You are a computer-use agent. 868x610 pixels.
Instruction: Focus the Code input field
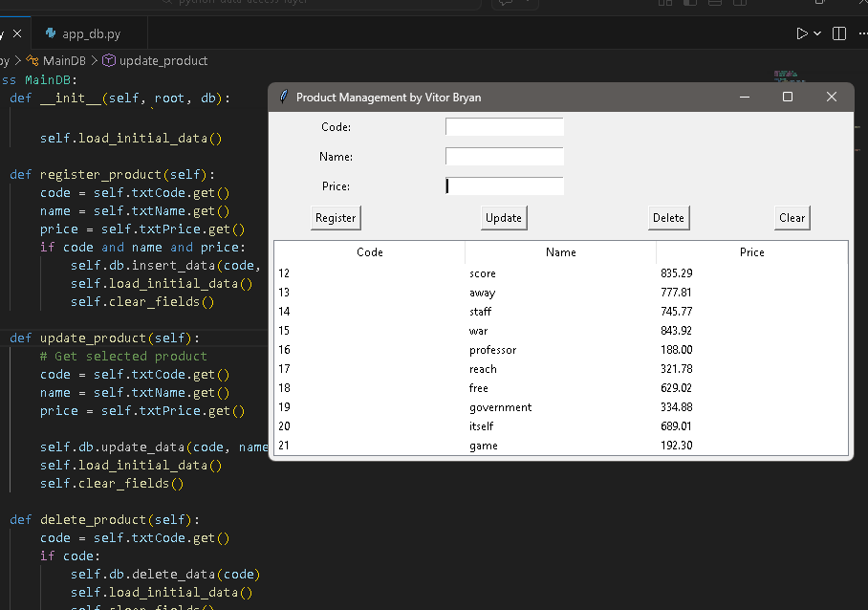[x=505, y=126]
